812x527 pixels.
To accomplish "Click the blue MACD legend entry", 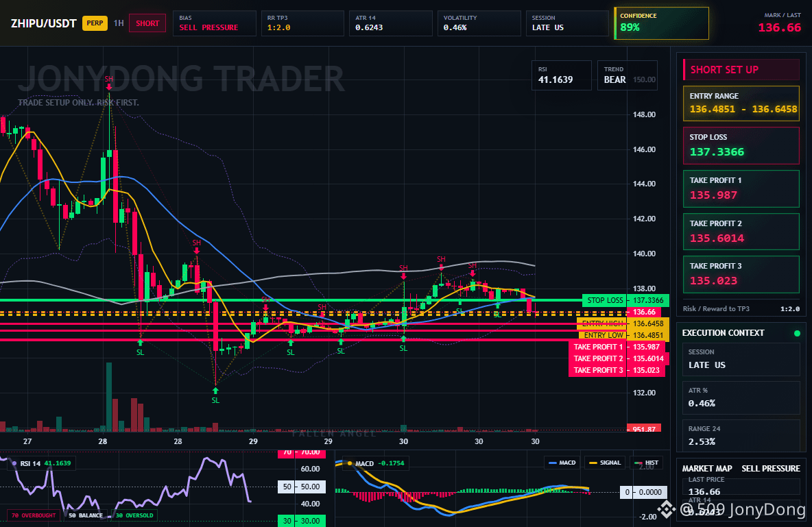I will point(562,463).
